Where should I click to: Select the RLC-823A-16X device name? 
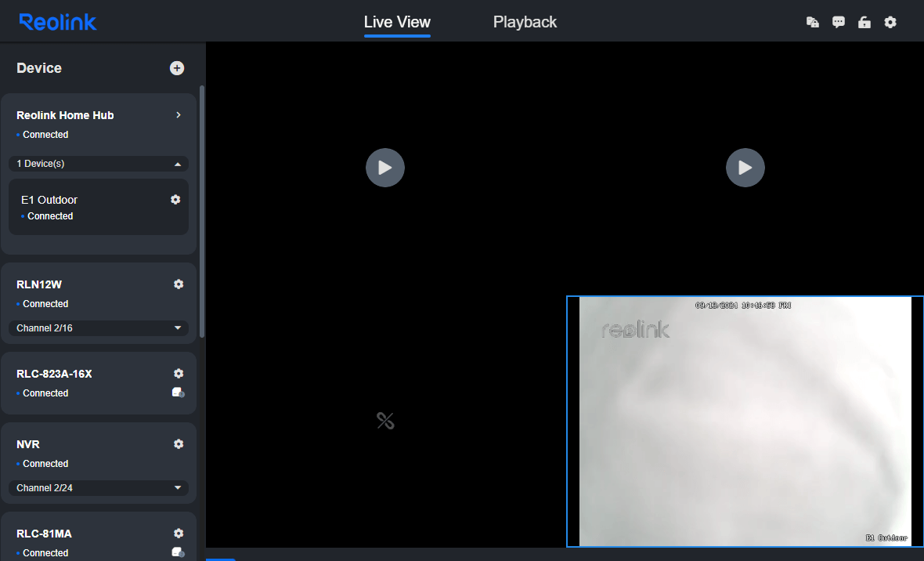54,374
